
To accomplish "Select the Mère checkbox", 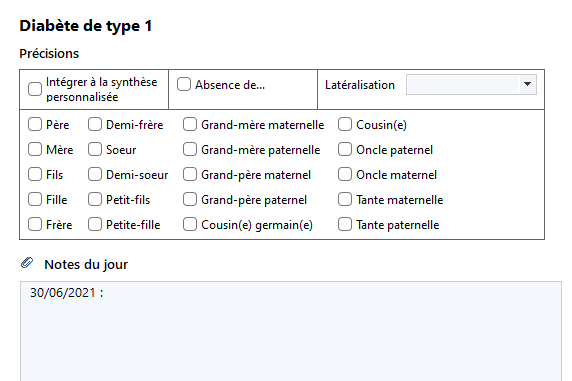I will point(35,149).
